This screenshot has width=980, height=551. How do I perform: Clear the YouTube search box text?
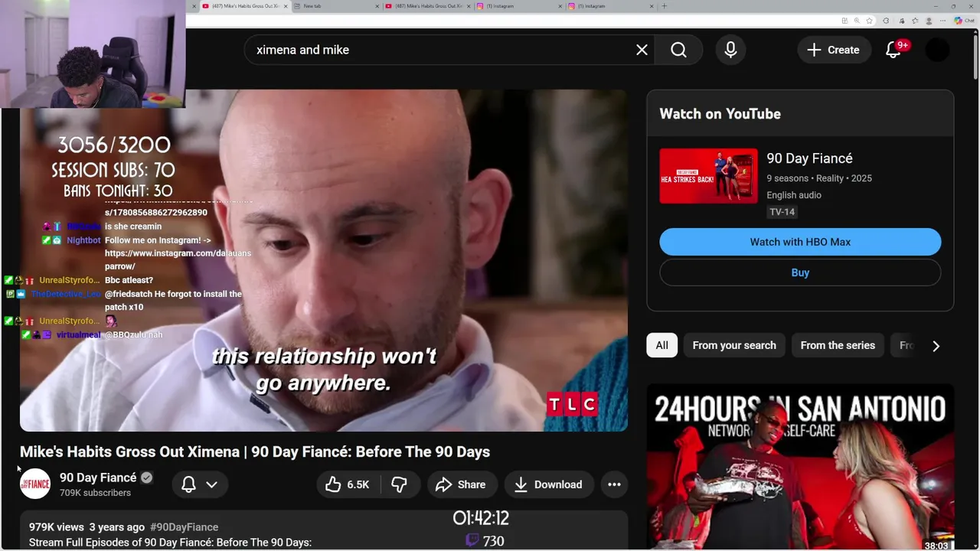click(642, 50)
